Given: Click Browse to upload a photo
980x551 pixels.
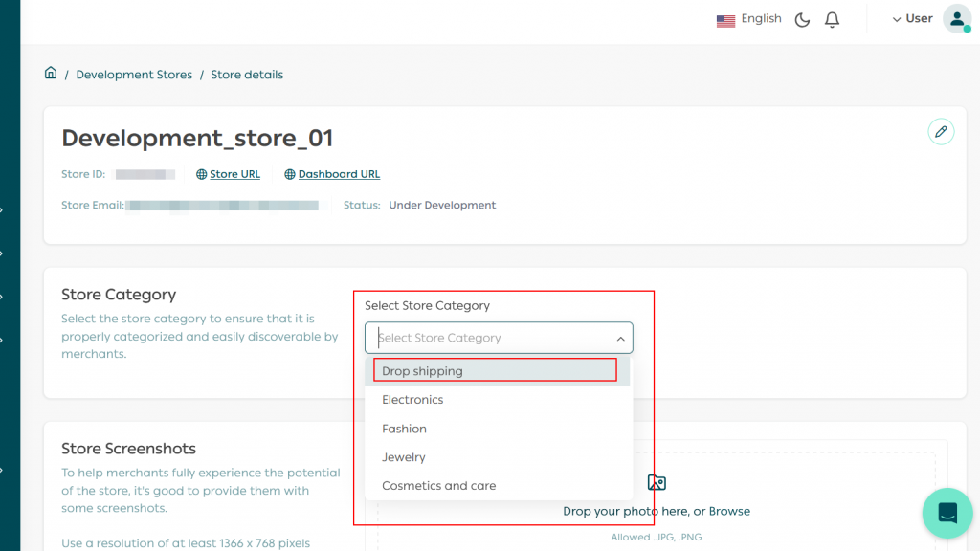Looking at the screenshot, I should coord(729,511).
